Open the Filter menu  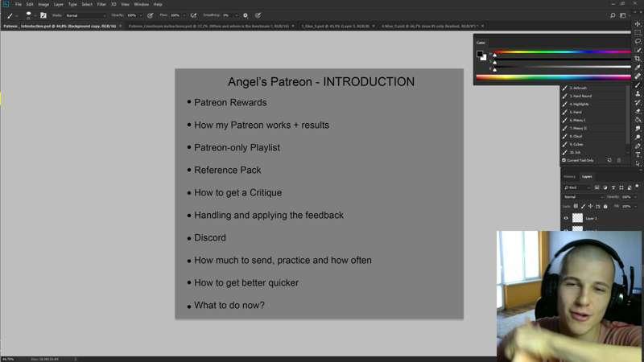pos(101,4)
